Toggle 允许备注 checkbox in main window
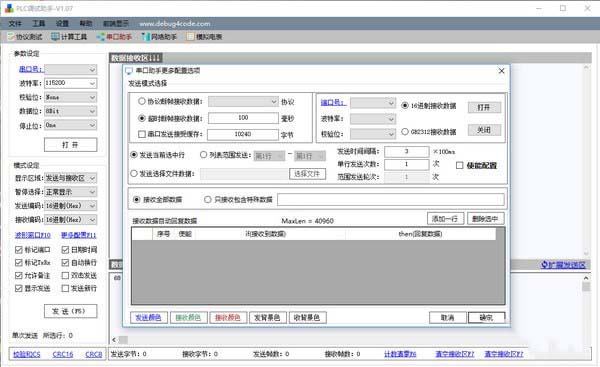The width and height of the screenshot is (600, 367). tap(18, 276)
